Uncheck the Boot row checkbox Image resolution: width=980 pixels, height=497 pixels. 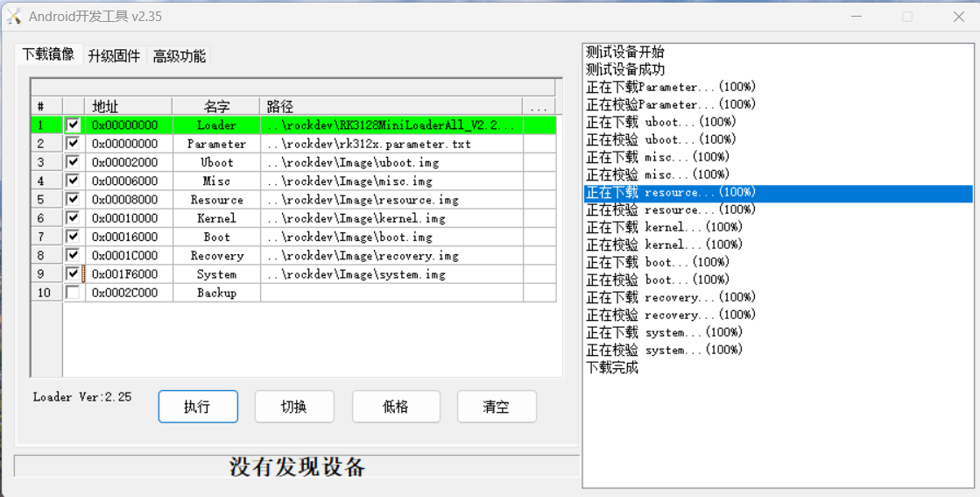pos(73,237)
